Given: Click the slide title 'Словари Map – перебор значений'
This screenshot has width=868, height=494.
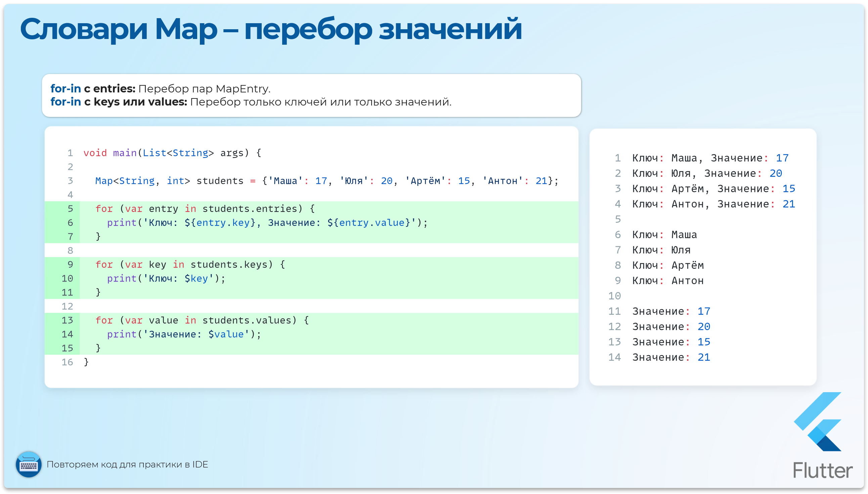Looking at the screenshot, I should 271,31.
